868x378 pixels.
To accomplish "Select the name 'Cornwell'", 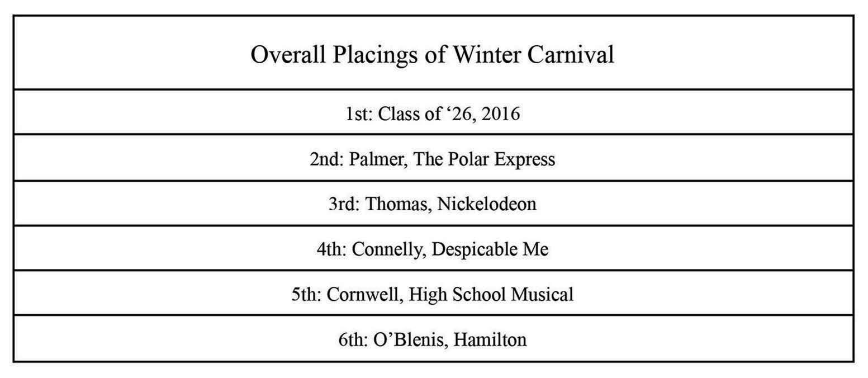I will click(x=364, y=294).
